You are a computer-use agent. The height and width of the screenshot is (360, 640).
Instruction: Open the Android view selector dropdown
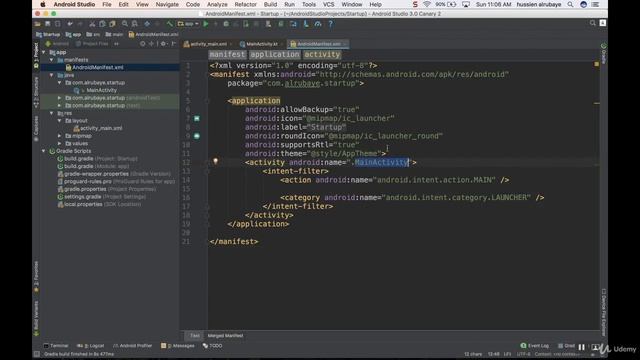[57, 44]
